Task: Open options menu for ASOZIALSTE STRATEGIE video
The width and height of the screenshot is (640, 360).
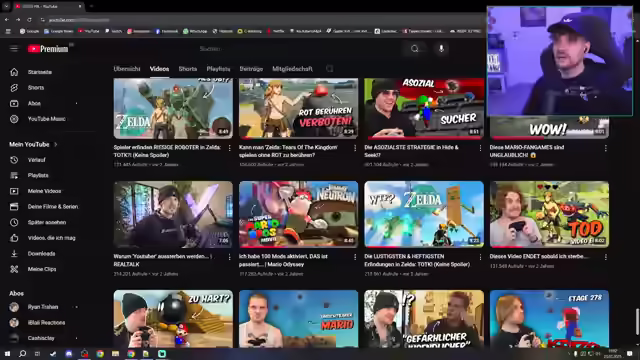Action: point(480,148)
